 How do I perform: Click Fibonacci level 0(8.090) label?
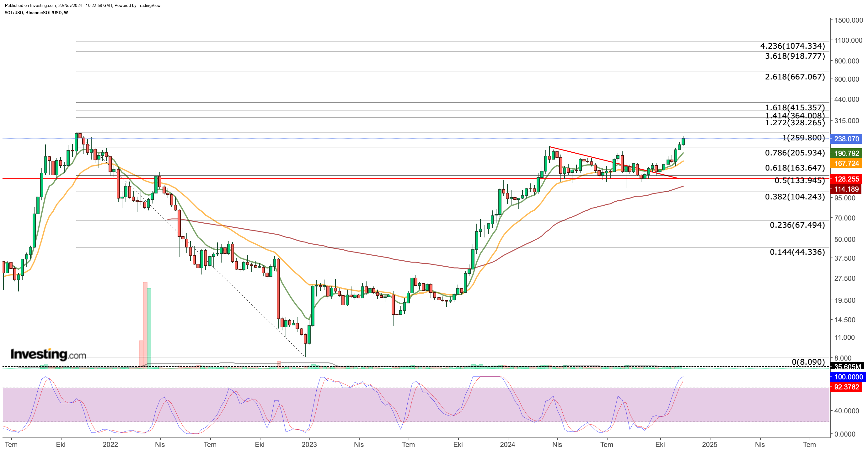click(808, 362)
